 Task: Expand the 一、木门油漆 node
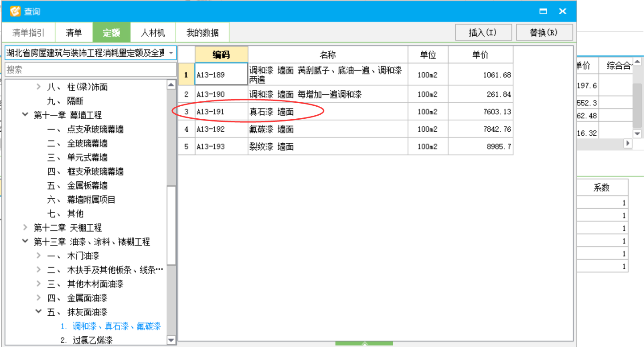[39, 256]
